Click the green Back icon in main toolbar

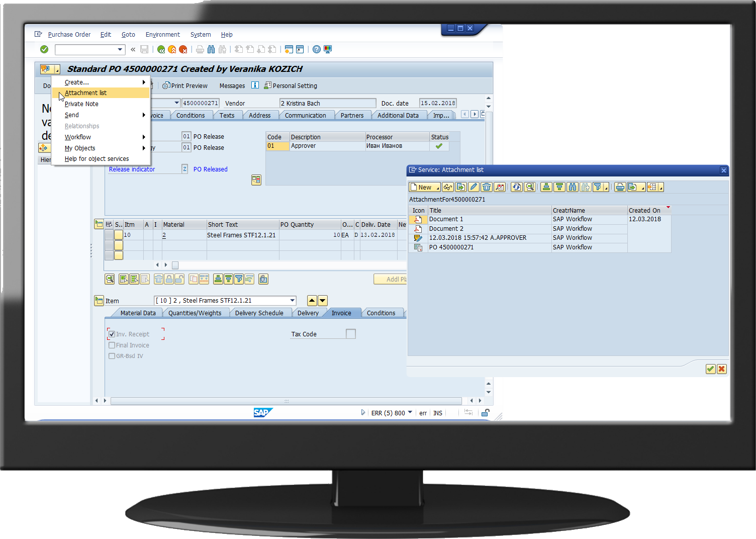(x=161, y=49)
